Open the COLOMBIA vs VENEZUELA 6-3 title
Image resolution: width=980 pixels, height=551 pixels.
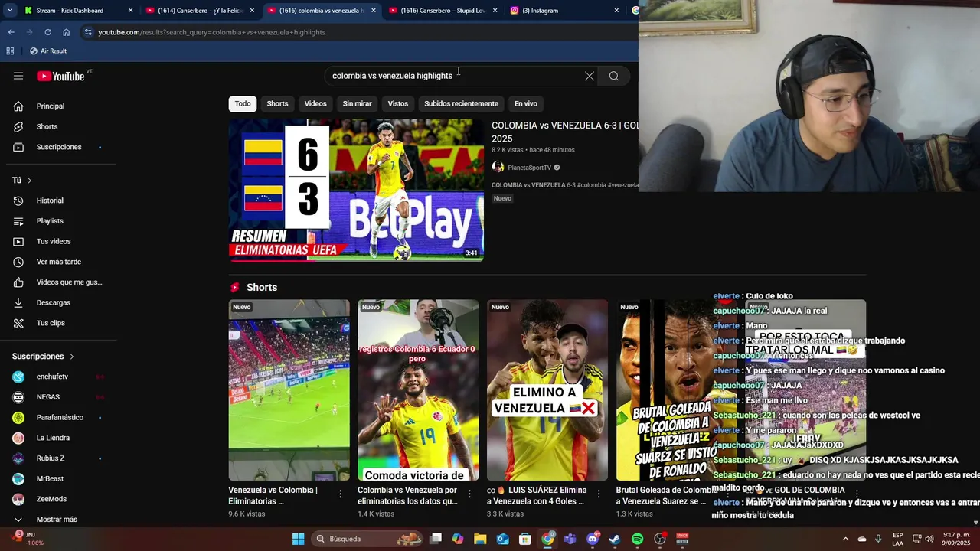(564, 132)
